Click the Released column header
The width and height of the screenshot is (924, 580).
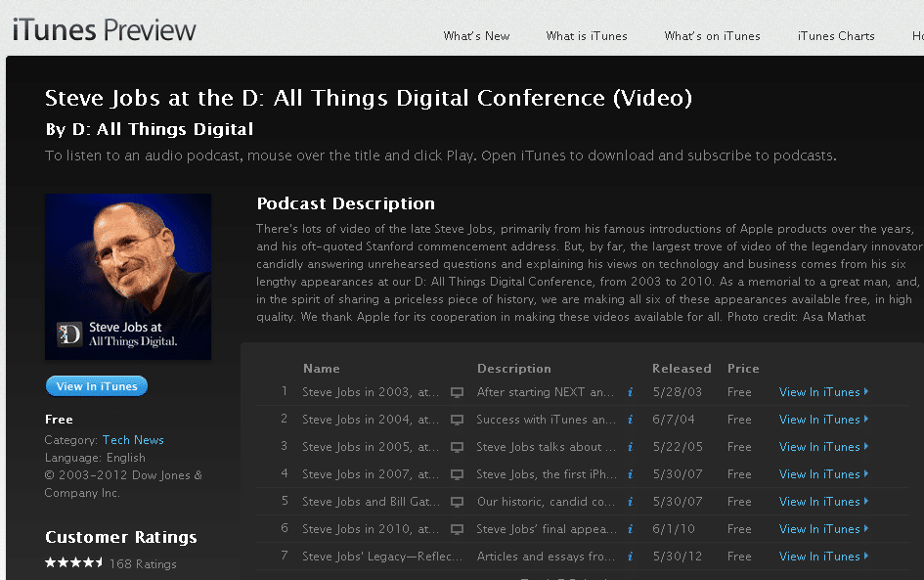click(x=682, y=369)
